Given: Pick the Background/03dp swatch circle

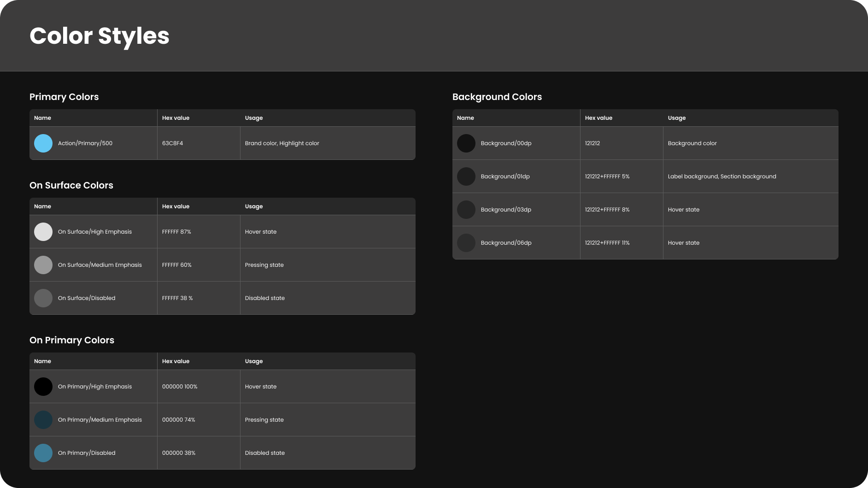Looking at the screenshot, I should (466, 210).
